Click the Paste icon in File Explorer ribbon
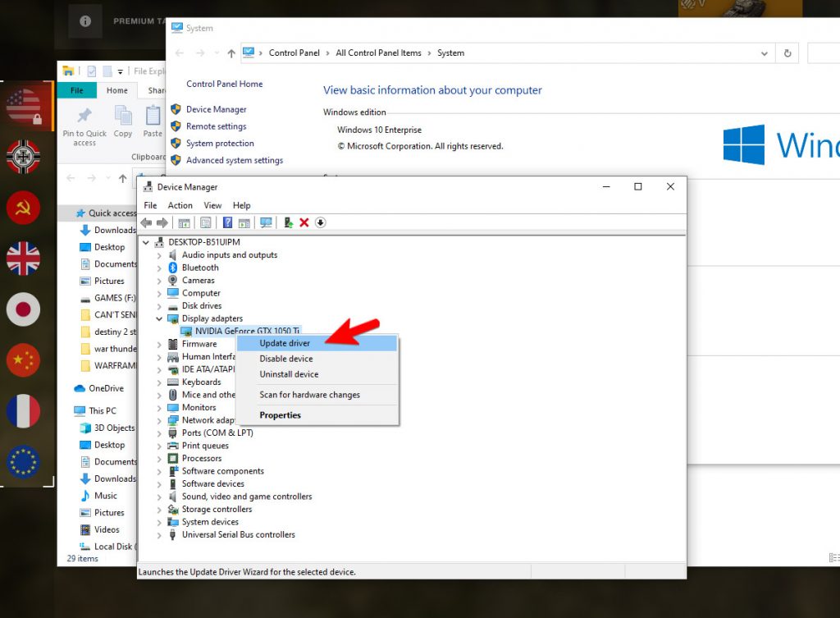 click(x=153, y=121)
